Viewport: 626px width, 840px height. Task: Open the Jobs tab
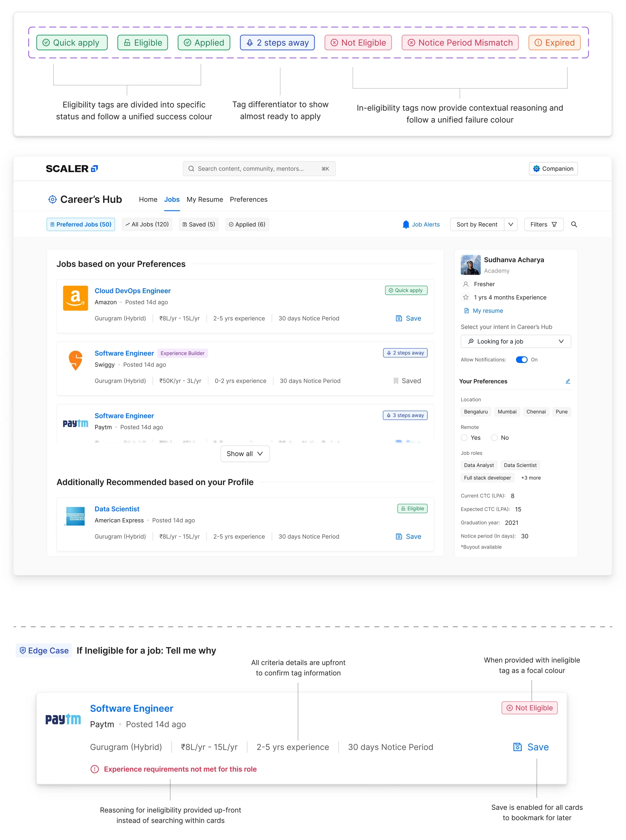point(172,199)
